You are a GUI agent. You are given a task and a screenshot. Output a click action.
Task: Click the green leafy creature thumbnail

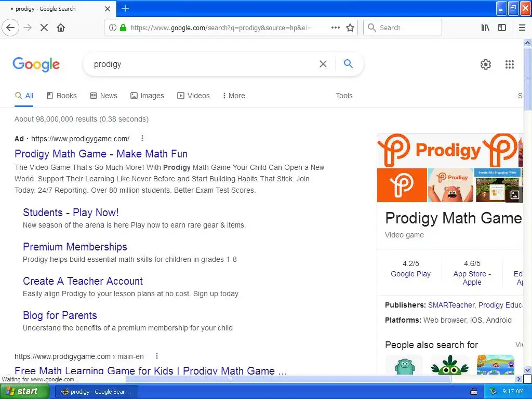(x=450, y=365)
